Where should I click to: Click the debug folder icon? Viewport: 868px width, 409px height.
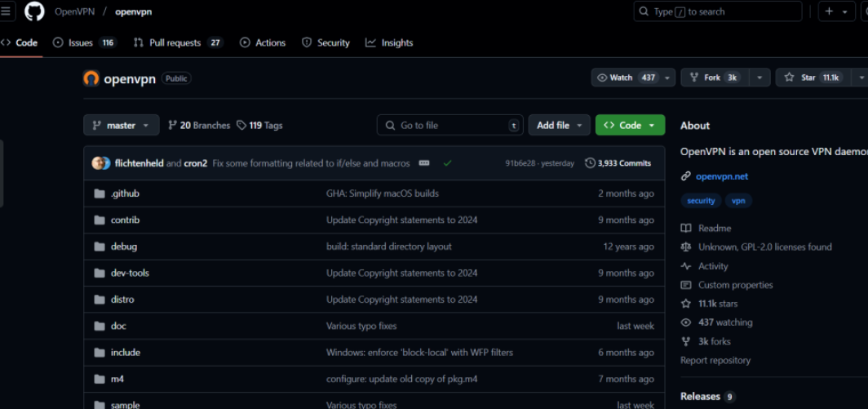pos(100,247)
